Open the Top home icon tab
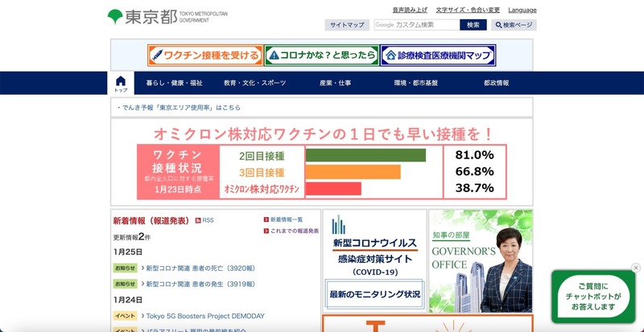The height and width of the screenshot is (332, 644). coord(121,84)
